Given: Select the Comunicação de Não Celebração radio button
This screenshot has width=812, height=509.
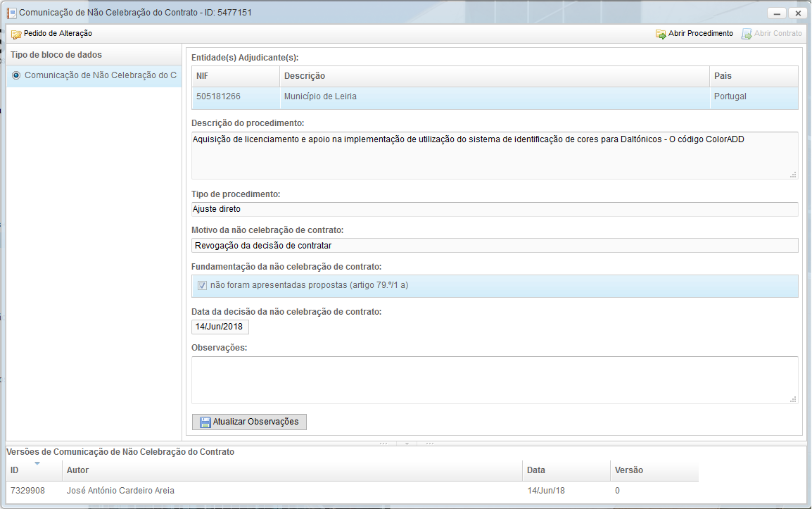Looking at the screenshot, I should [x=16, y=75].
